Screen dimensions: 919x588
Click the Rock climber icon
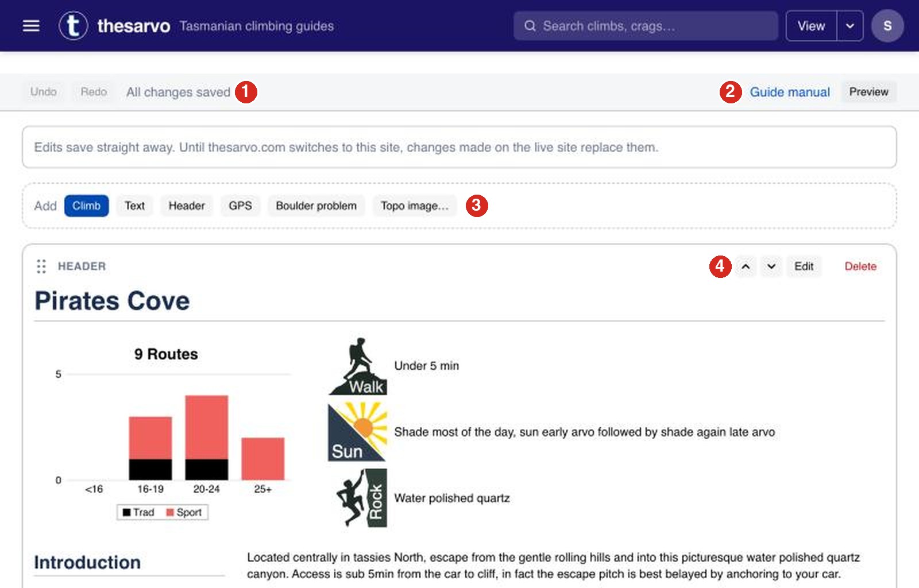361,498
